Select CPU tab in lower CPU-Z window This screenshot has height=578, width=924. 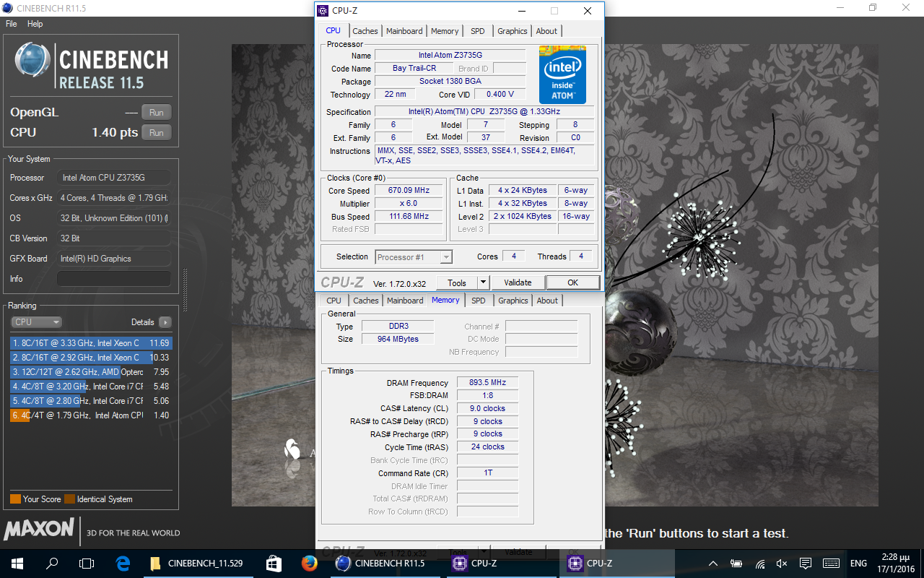pos(334,301)
